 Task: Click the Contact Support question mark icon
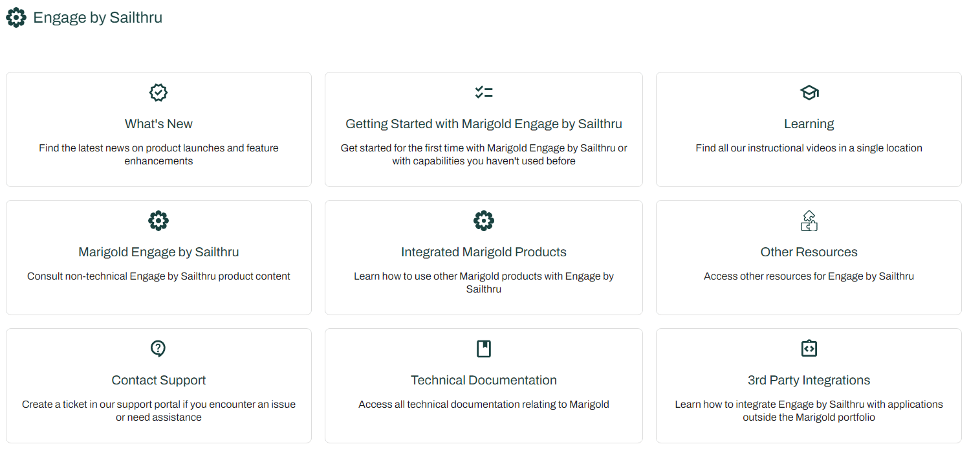(158, 348)
